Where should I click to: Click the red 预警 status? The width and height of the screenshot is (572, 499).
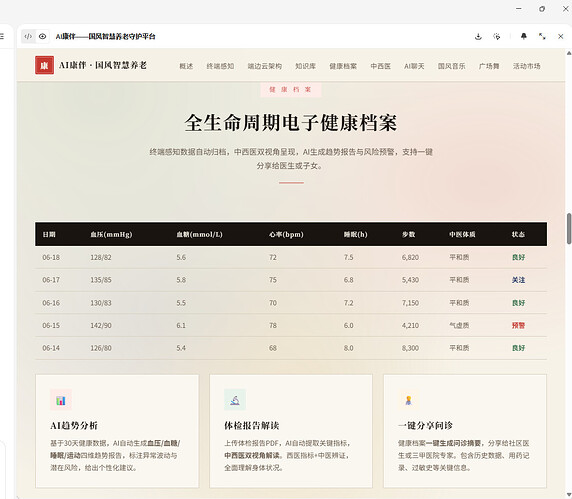click(518, 325)
